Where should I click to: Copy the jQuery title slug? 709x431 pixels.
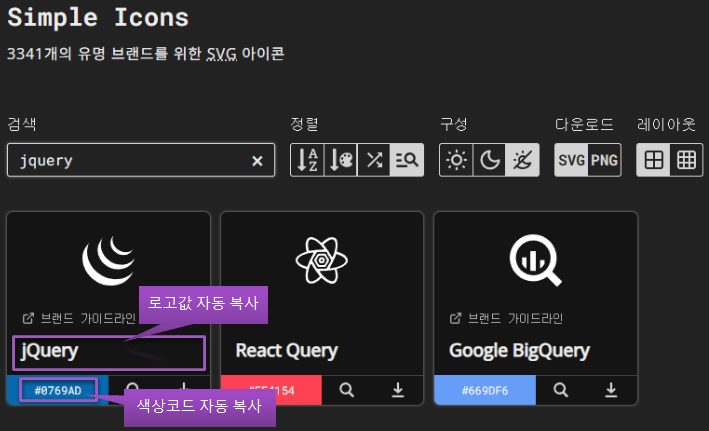49,350
